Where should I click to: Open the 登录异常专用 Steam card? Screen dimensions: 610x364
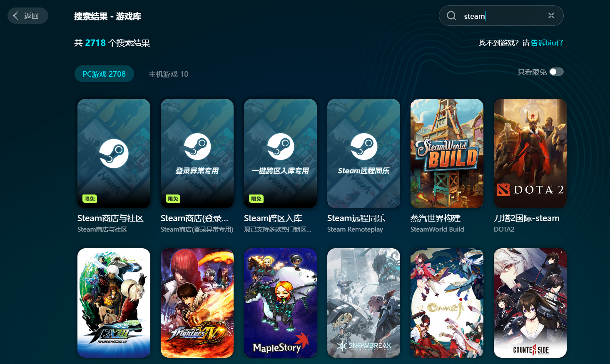[197, 153]
